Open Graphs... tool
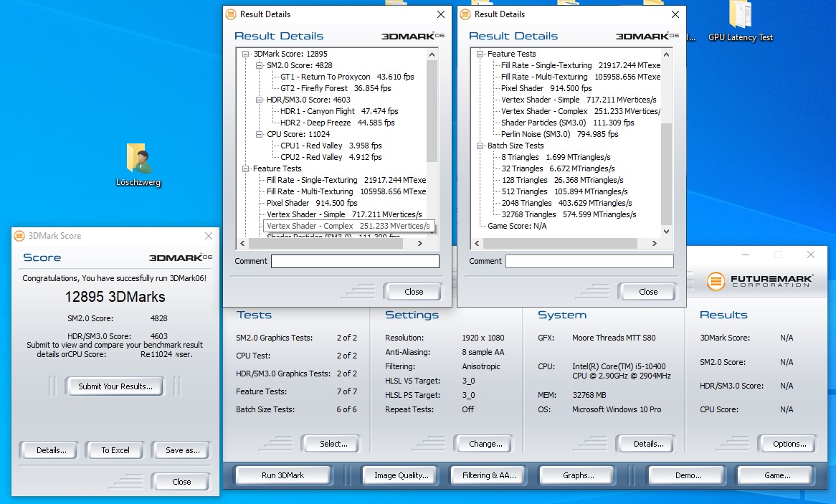This screenshot has height=504, width=836. 579,475
